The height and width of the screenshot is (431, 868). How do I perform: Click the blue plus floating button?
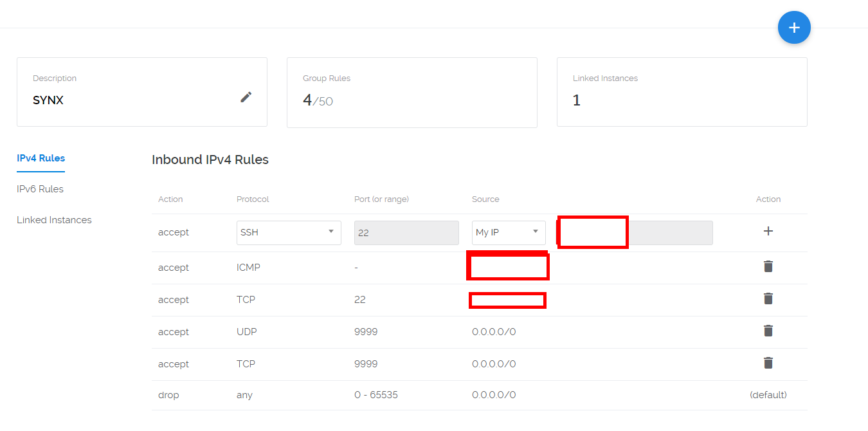tap(794, 28)
